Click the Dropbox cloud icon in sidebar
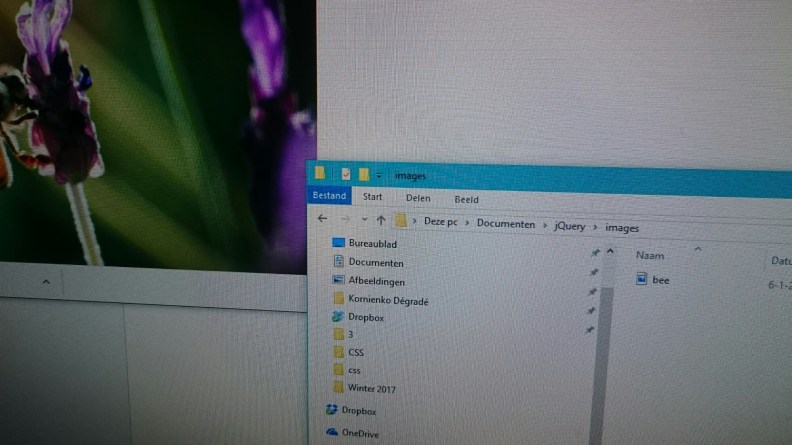This screenshot has width=792, height=445. coord(331,410)
